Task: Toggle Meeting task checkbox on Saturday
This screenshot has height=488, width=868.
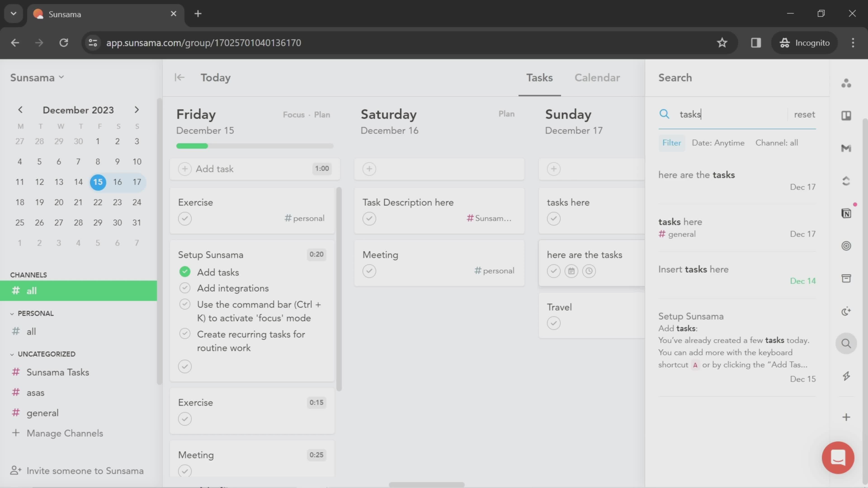Action: point(370,270)
